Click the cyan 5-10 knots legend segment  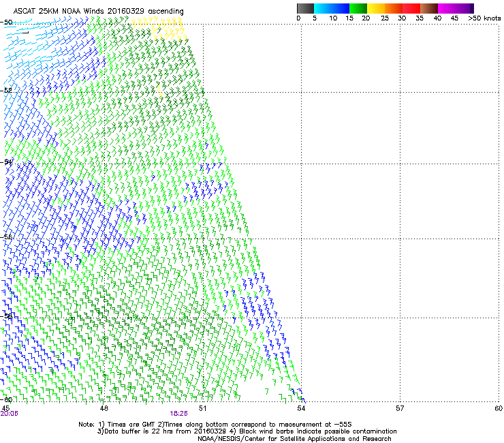click(332, 8)
